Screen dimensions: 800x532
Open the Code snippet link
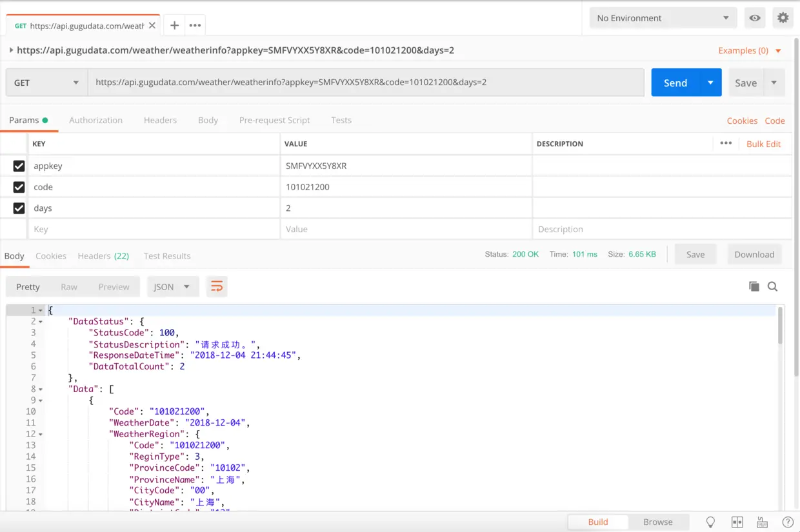click(775, 121)
